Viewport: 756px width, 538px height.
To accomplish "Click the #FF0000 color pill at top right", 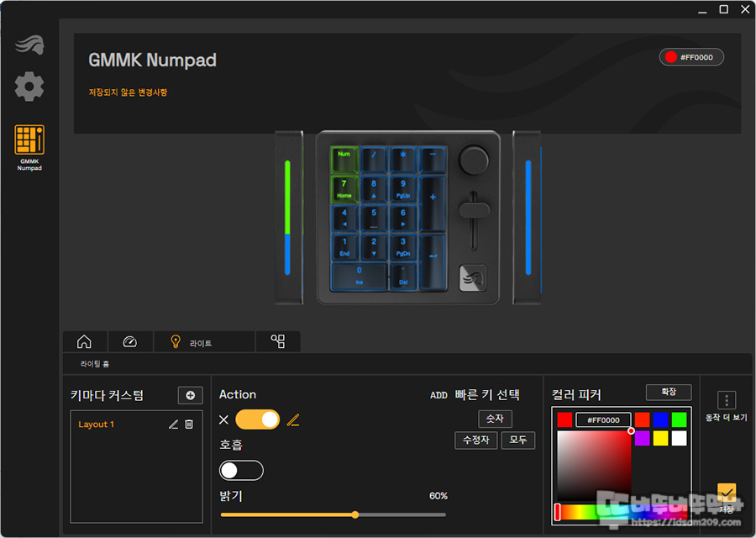I will coord(691,57).
